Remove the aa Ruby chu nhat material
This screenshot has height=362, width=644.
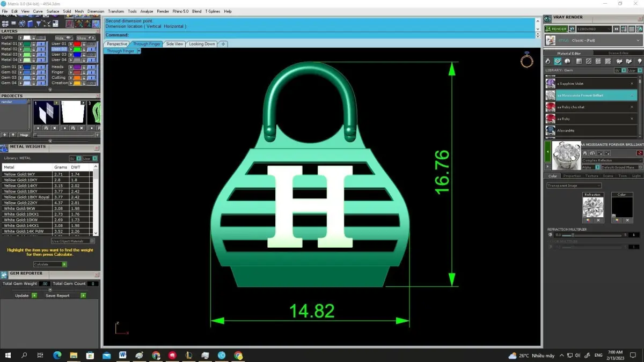click(x=632, y=107)
